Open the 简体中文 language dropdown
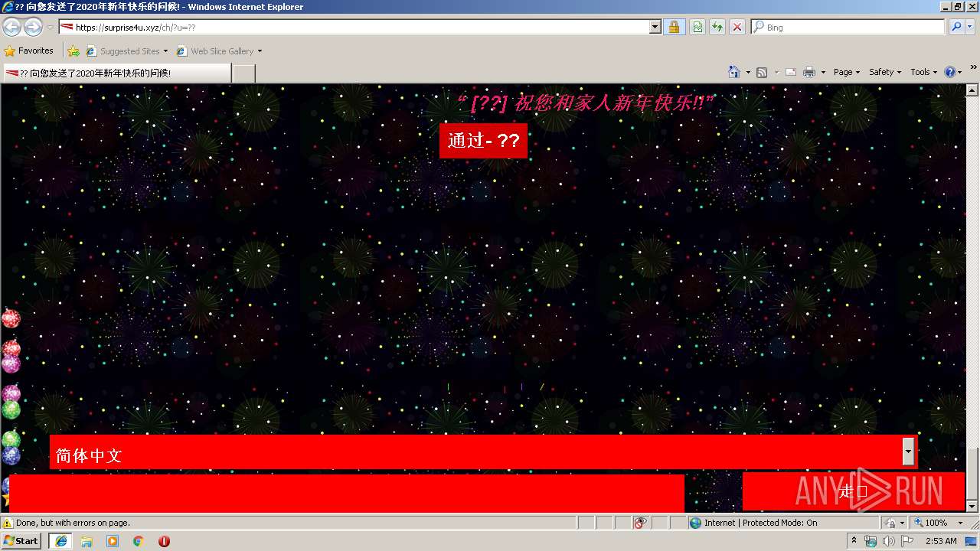This screenshot has width=980, height=551. 483,452
